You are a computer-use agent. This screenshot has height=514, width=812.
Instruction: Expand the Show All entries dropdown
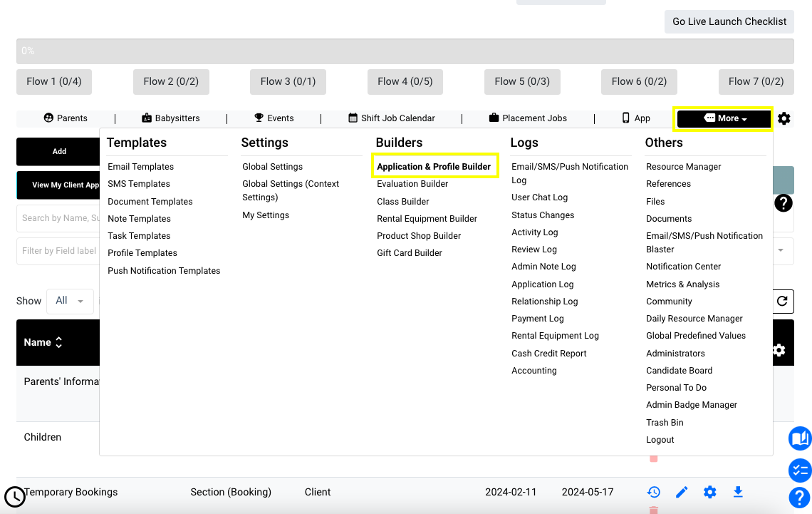(70, 301)
